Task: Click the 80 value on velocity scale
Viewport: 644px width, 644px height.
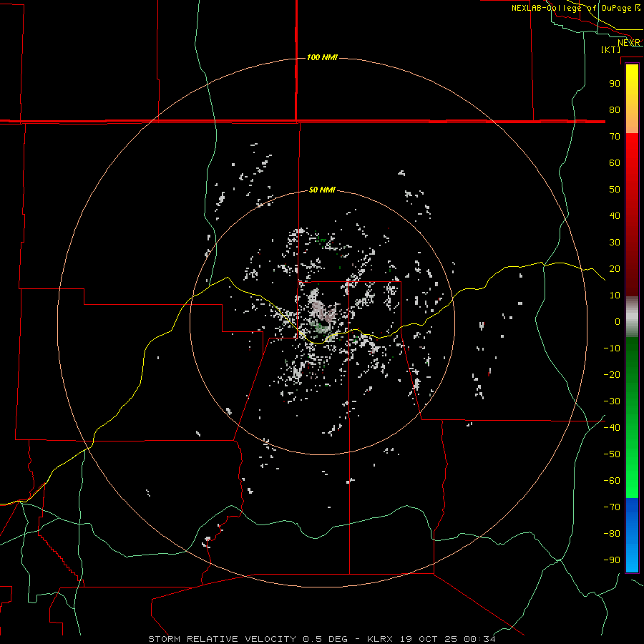Action: (x=615, y=110)
